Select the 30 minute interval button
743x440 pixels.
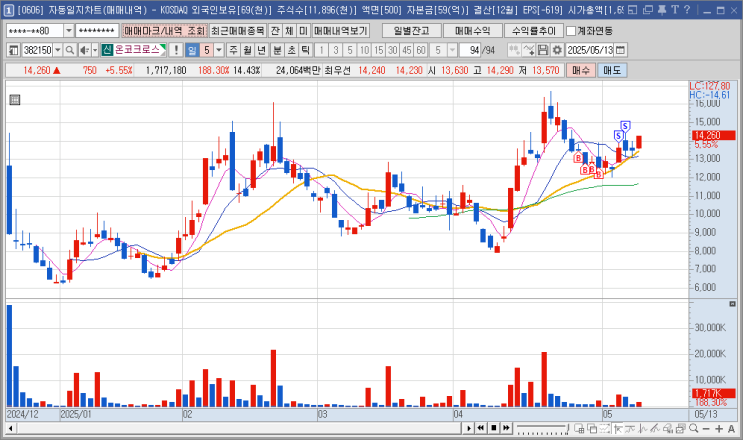coord(392,50)
